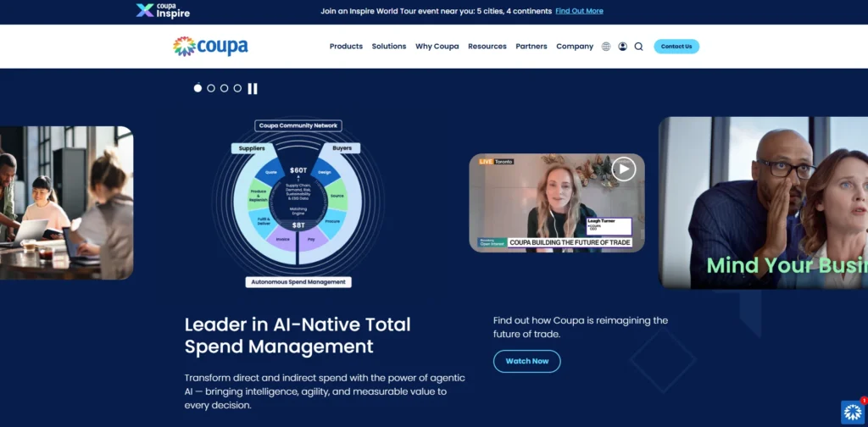This screenshot has height=427, width=868.
Task: Click the Contact Us button
Action: [676, 47]
